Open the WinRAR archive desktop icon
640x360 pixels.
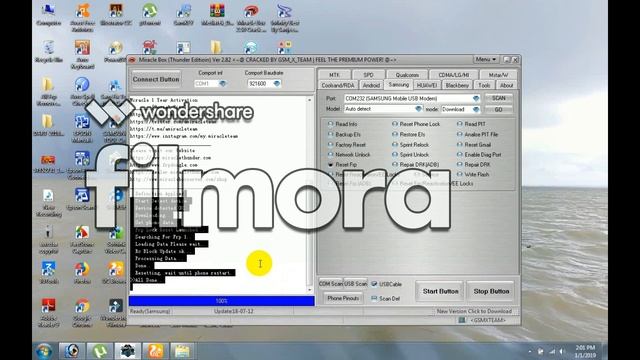[217, 15]
